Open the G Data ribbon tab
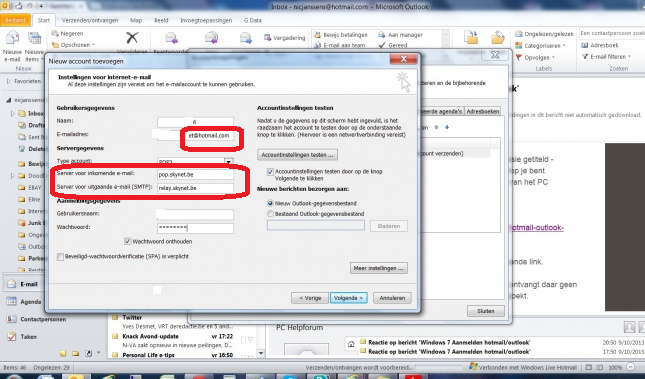The height and width of the screenshot is (379, 645). point(253,20)
